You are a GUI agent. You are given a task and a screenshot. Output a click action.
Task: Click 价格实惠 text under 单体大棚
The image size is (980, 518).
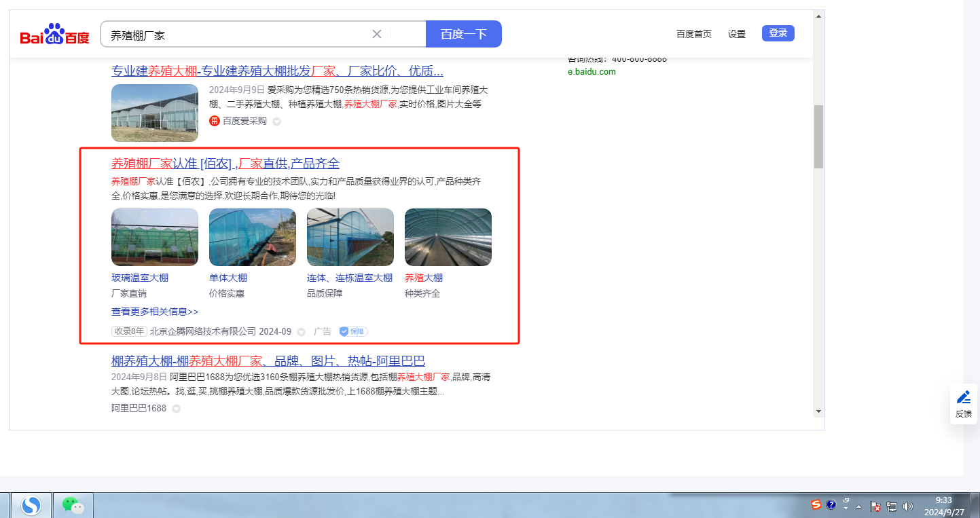[x=227, y=293]
